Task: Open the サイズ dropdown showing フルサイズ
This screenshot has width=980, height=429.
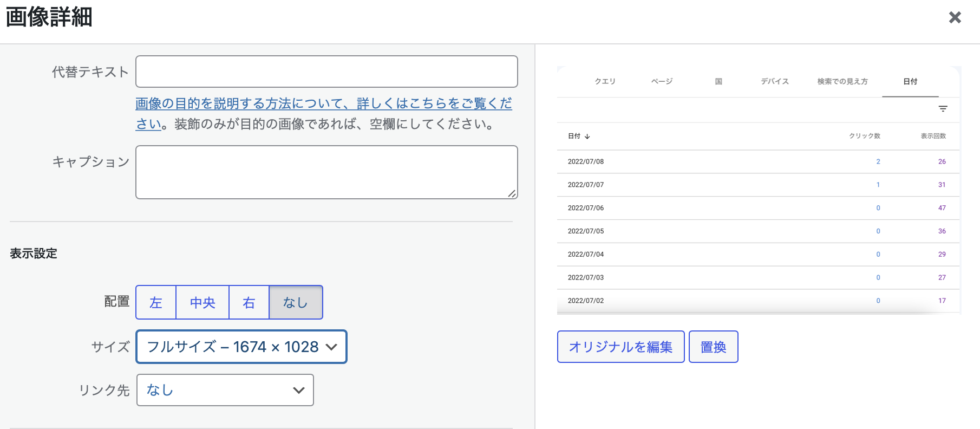Action: click(241, 347)
